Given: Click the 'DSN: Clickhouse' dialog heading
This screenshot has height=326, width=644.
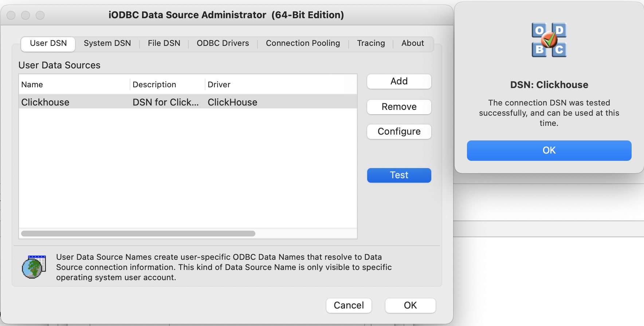Looking at the screenshot, I should click(x=549, y=85).
